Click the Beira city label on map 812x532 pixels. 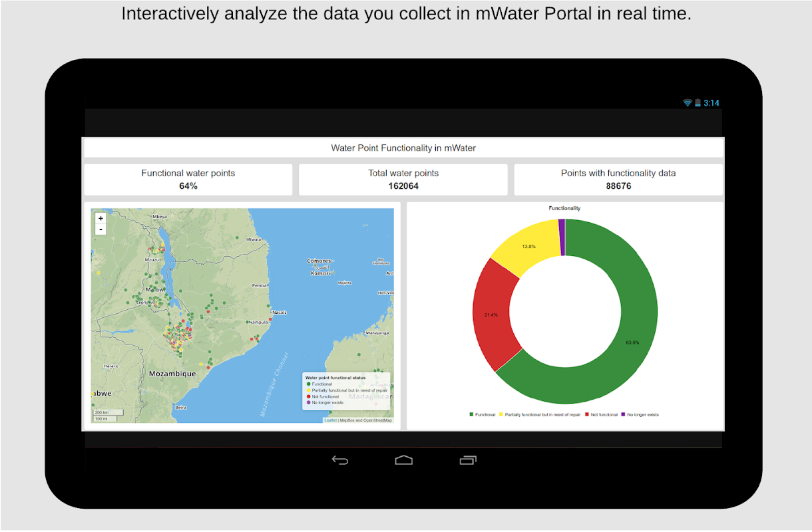tap(180, 406)
